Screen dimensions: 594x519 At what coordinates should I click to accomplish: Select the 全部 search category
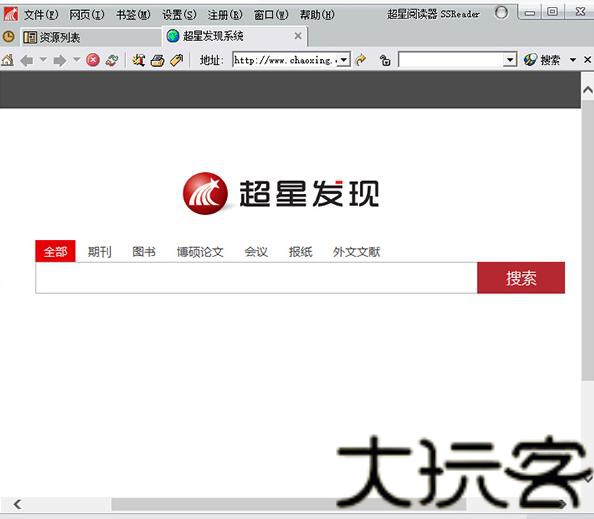[55, 251]
